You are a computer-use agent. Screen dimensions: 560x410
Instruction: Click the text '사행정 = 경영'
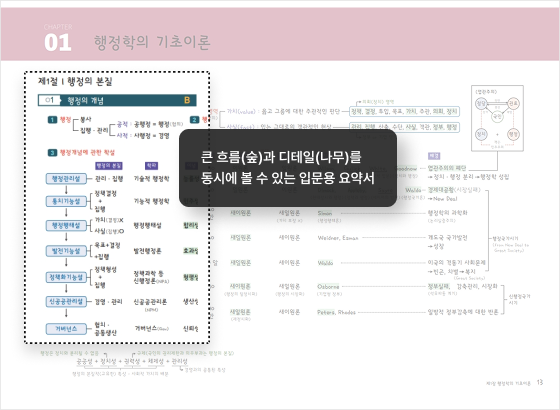(x=151, y=136)
